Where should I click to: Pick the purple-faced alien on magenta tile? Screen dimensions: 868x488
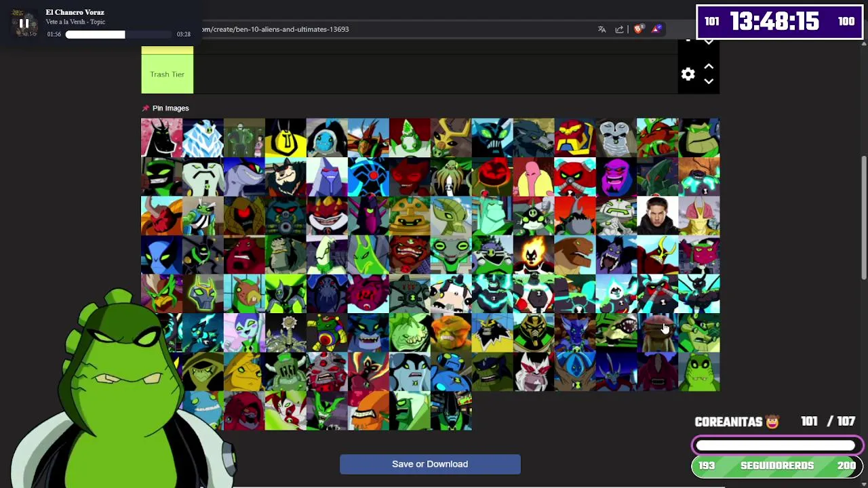click(x=616, y=177)
